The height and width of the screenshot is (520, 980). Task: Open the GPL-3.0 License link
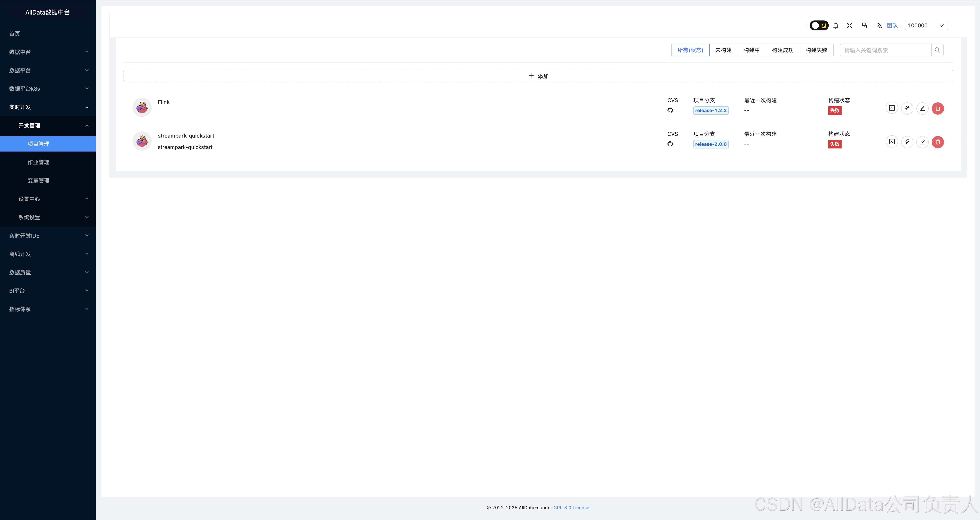tap(571, 507)
